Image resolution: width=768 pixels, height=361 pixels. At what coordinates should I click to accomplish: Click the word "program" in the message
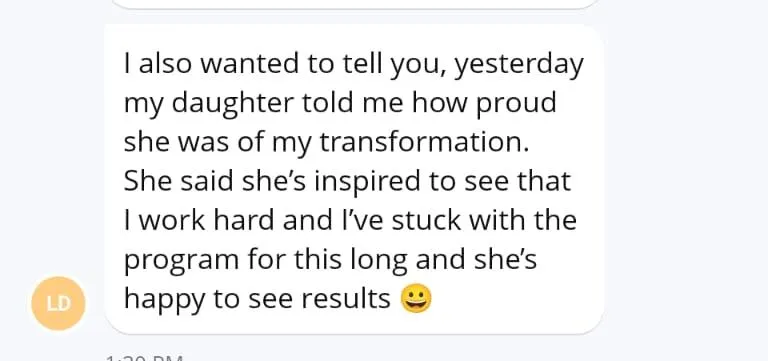181,261
